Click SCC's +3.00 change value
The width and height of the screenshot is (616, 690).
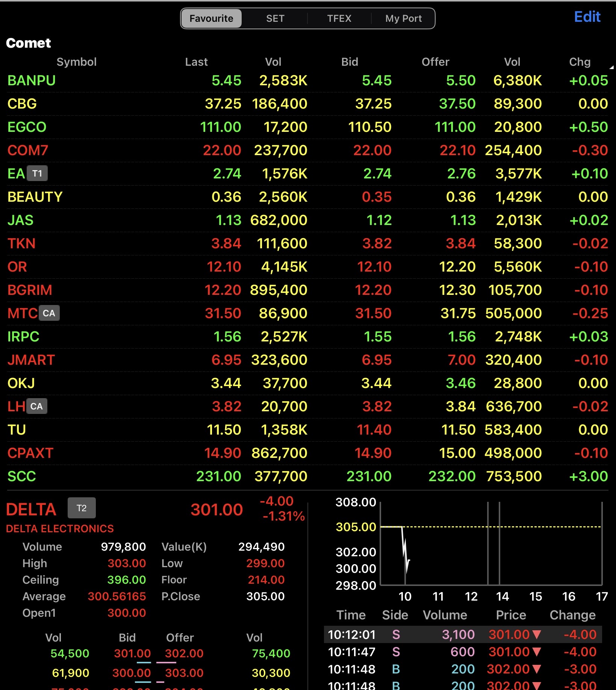coord(589,476)
